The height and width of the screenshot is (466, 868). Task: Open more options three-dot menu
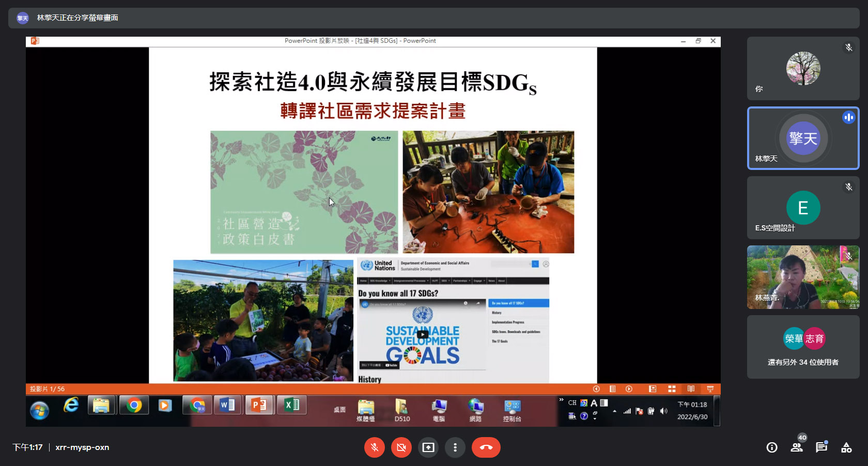(455, 447)
